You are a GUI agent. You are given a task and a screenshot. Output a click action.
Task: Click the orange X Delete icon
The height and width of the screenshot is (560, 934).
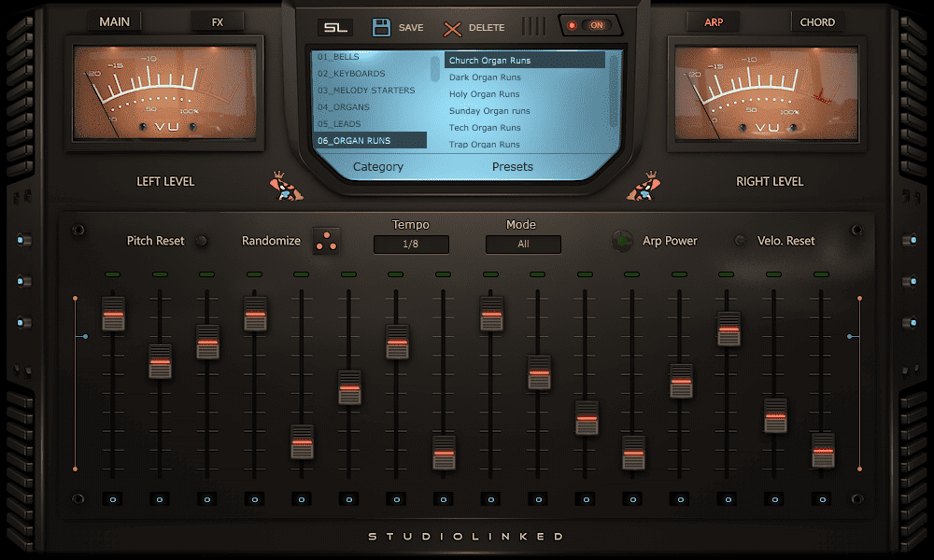pos(452,28)
